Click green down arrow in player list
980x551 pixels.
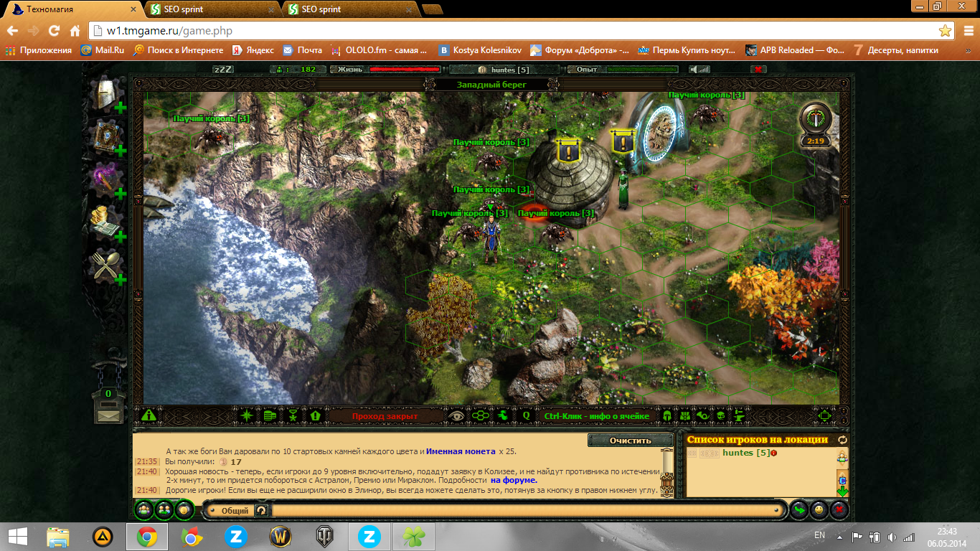[x=842, y=492]
